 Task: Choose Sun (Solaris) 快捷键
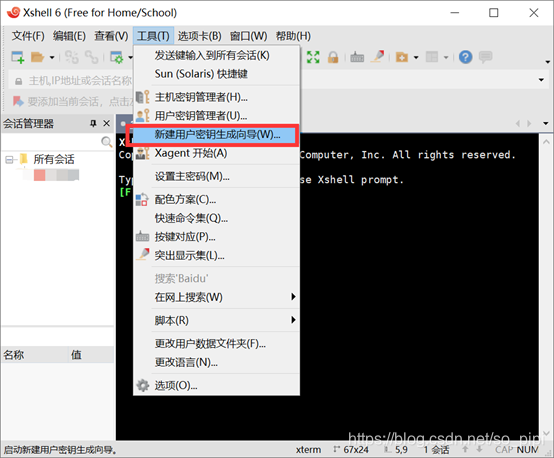point(216,74)
